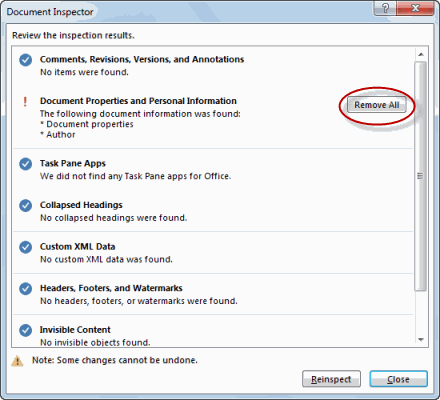Click 'Note: Some changes cannot be undone.' text
The image size is (440, 400).
[x=115, y=360]
